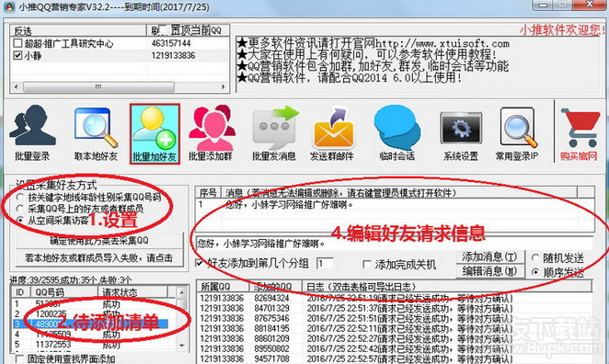This screenshot has height=364, width=609.
Task: Select 采集QQ号上的好友或者群成员 radio option
Action: [20, 209]
